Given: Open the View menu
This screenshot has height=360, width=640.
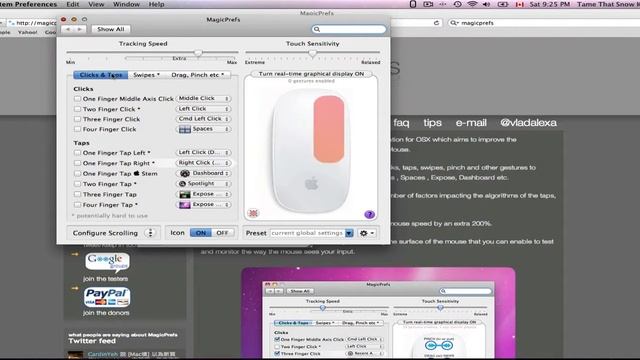Looking at the screenshot, I should [96, 4].
